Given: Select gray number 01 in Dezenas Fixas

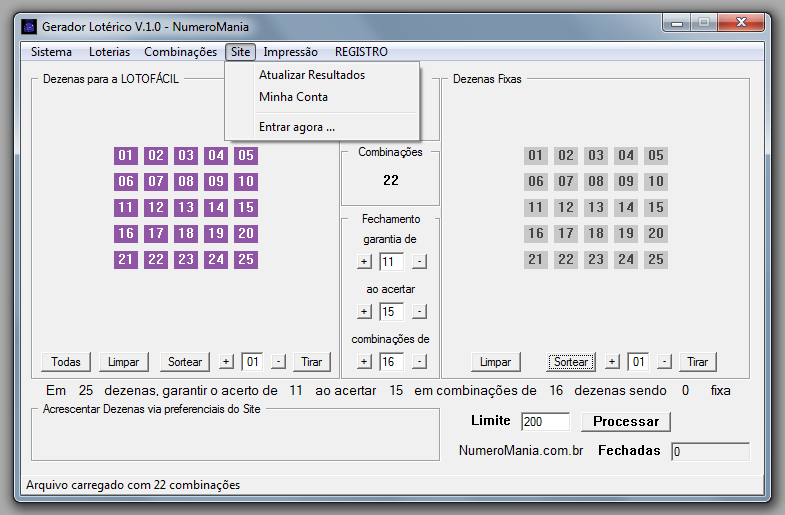Looking at the screenshot, I should pos(536,155).
